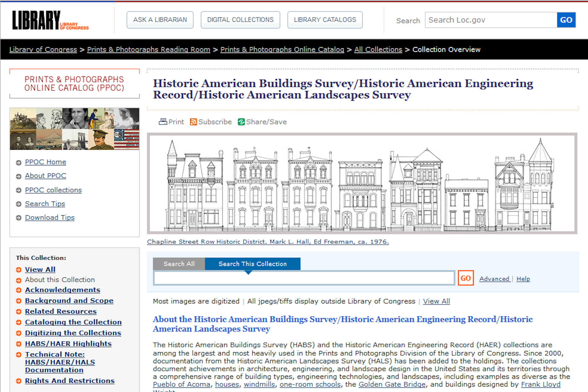Click the orange bullet beside Cataloging the Collection
The image size is (588, 392).
pos(19,322)
